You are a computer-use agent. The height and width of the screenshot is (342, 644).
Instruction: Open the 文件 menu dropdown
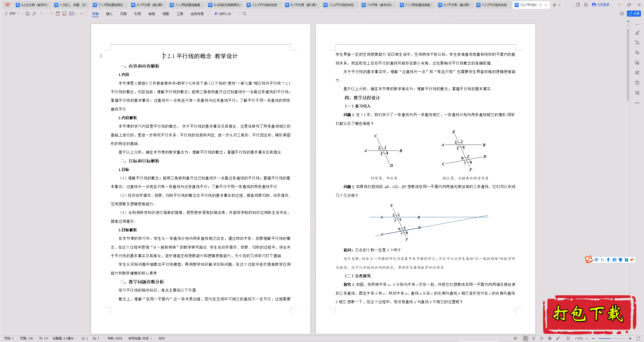point(12,14)
